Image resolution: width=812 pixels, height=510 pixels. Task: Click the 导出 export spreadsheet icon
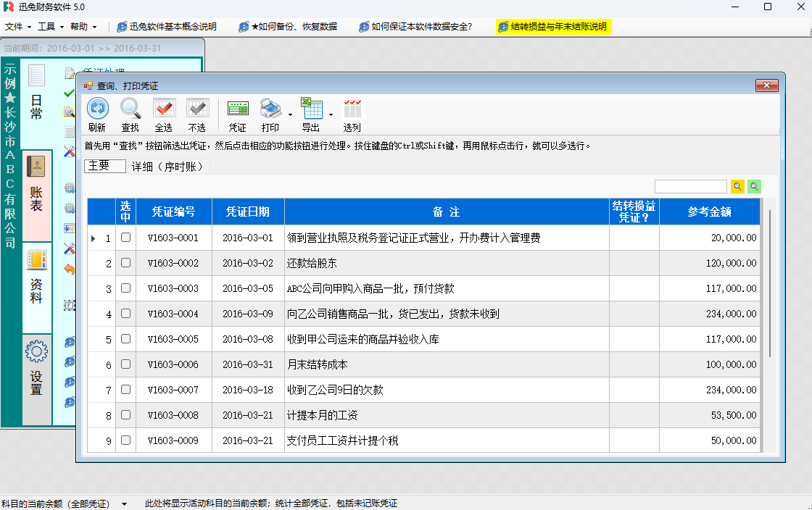pyautogui.click(x=311, y=109)
